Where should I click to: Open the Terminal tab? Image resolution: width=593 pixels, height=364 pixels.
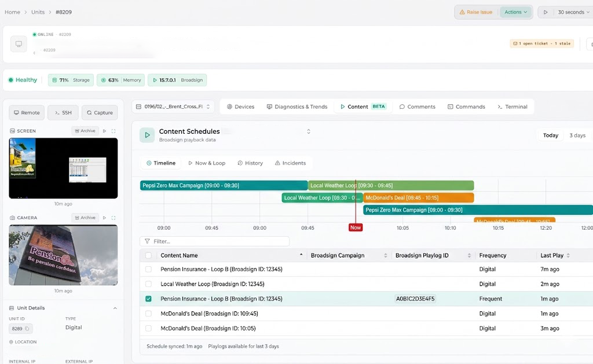(x=513, y=106)
